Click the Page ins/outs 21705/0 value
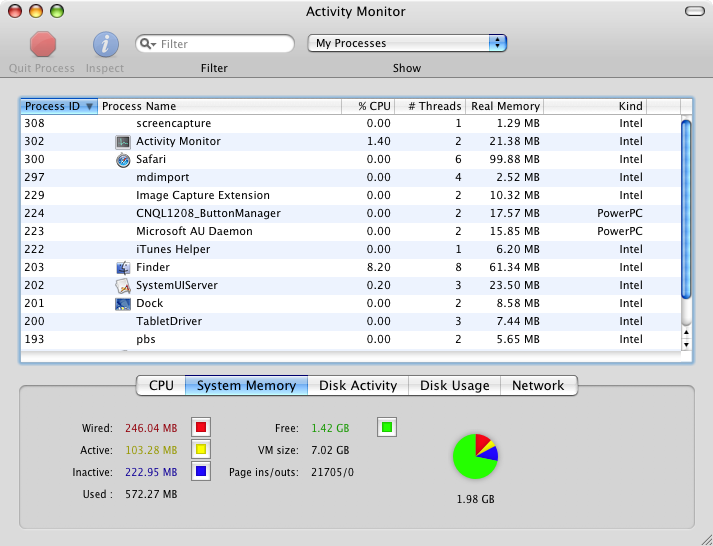Image resolution: width=713 pixels, height=546 pixels. (x=332, y=472)
